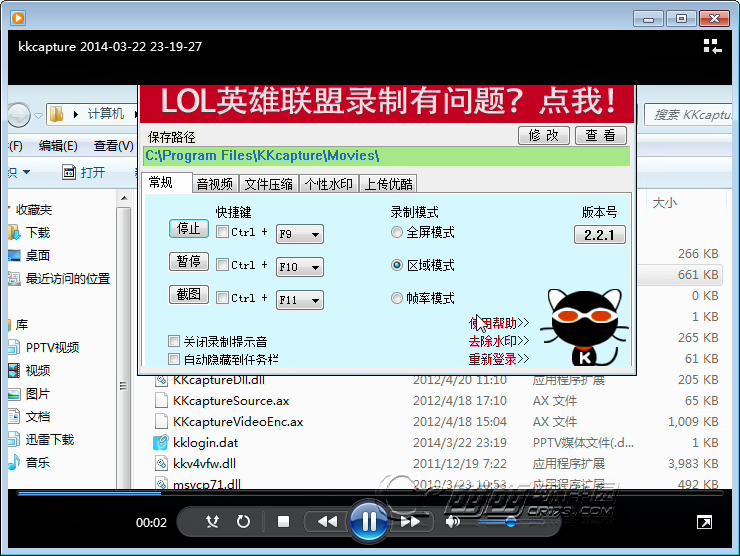Check 关闭录制提示音 option
The image size is (740, 556).
pyautogui.click(x=174, y=341)
